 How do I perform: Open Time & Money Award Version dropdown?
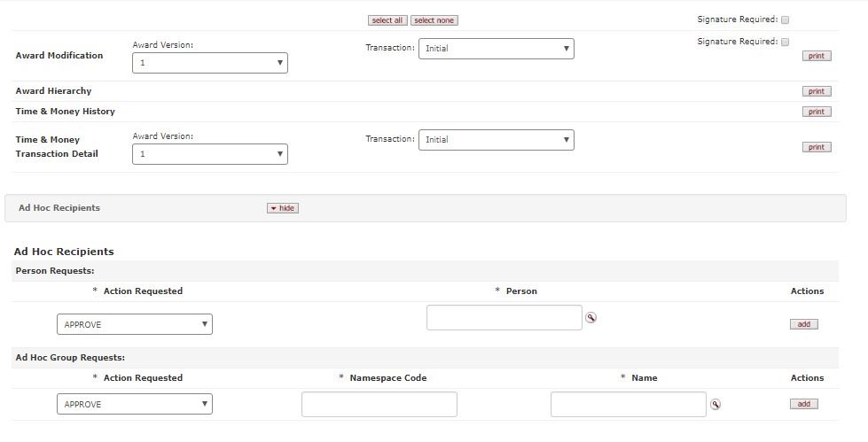209,154
